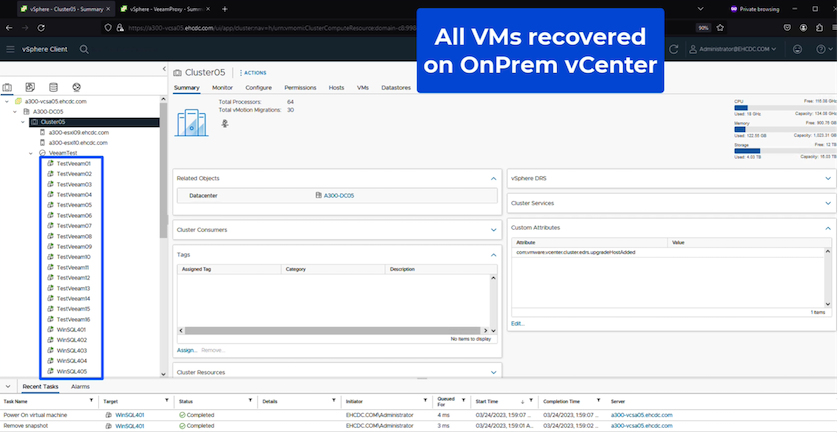Bookmark this page with star icon
This screenshot has width=840, height=434.
[720, 28]
